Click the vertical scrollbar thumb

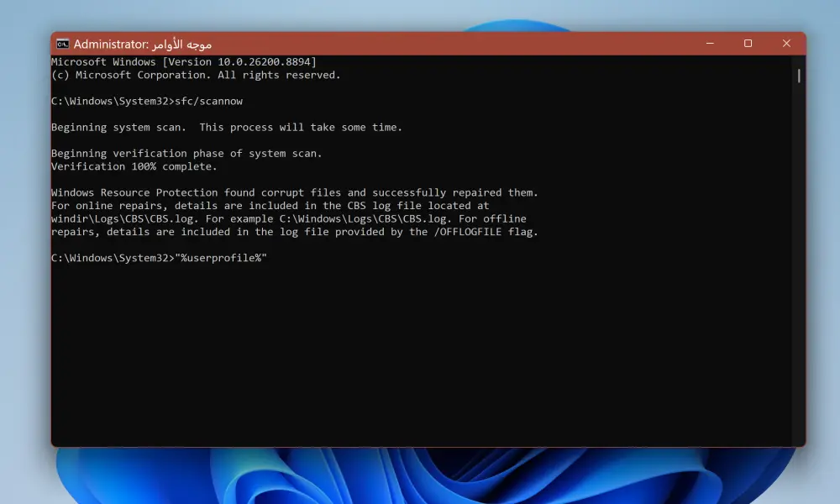(798, 76)
